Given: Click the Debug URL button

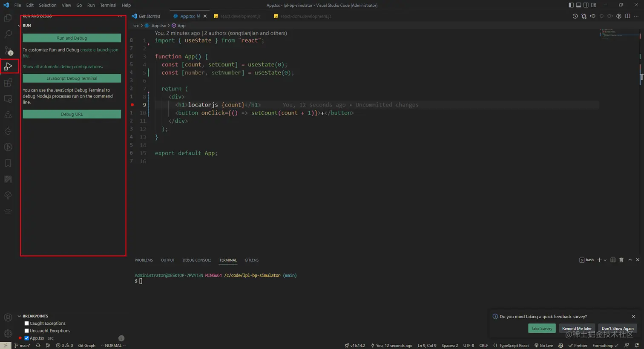Looking at the screenshot, I should click(x=72, y=114).
